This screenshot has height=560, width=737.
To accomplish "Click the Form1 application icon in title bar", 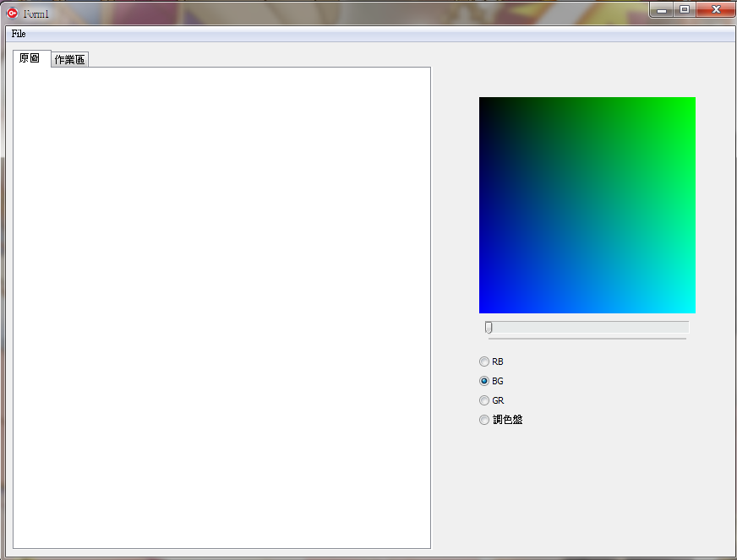I will 13,14.
